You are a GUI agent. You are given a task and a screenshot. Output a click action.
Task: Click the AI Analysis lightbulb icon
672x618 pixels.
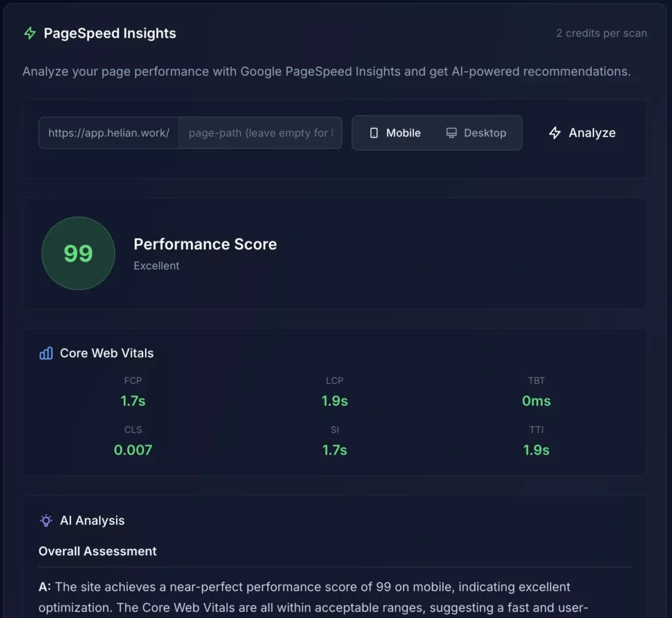[x=46, y=521]
